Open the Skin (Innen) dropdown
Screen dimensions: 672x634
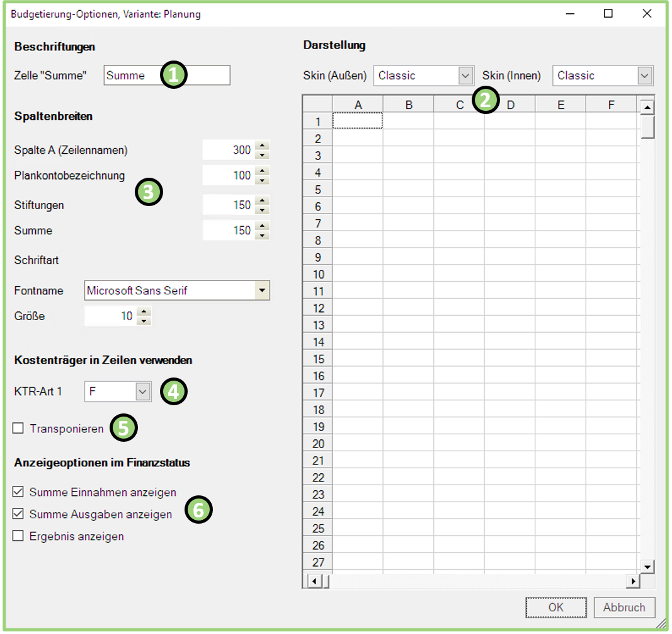coord(644,76)
